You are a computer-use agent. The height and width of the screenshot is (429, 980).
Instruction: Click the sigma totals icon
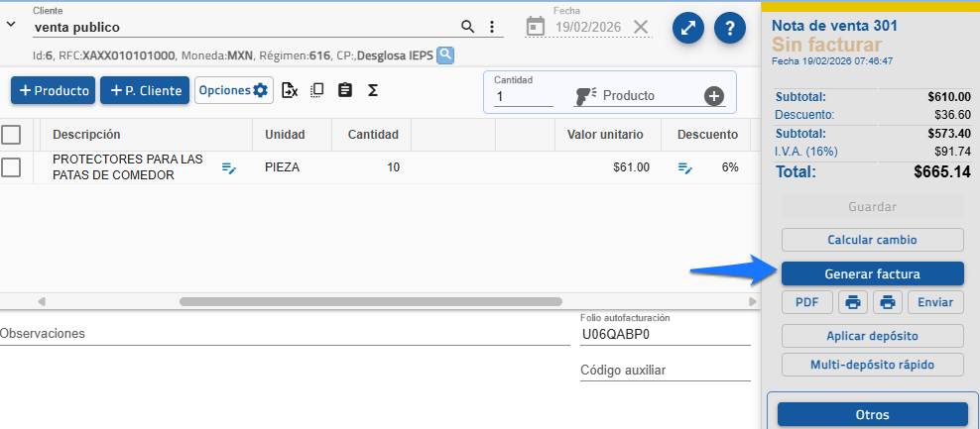pos(373,91)
